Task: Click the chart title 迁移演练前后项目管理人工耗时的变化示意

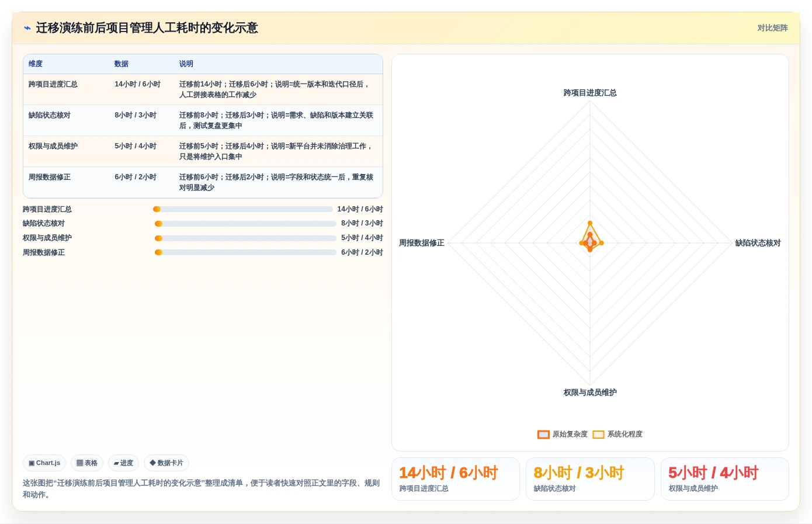Action: tap(147, 28)
